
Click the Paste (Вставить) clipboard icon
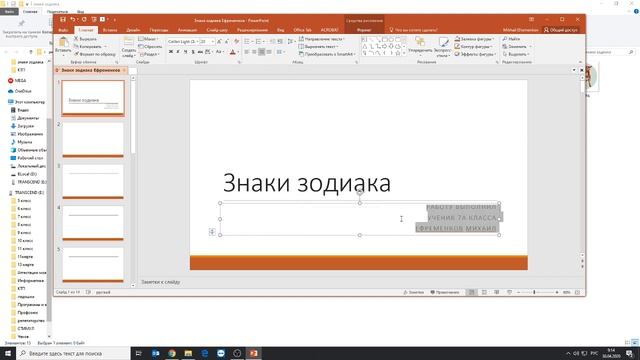pyautogui.click(x=63, y=42)
